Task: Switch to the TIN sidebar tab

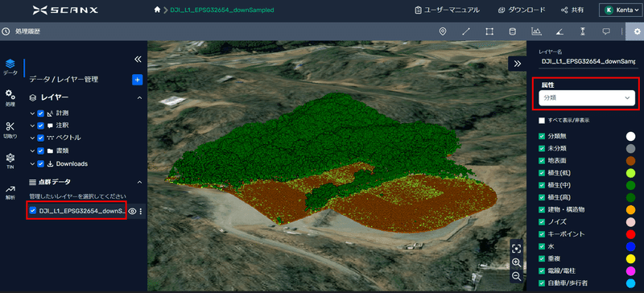Action: click(10, 161)
